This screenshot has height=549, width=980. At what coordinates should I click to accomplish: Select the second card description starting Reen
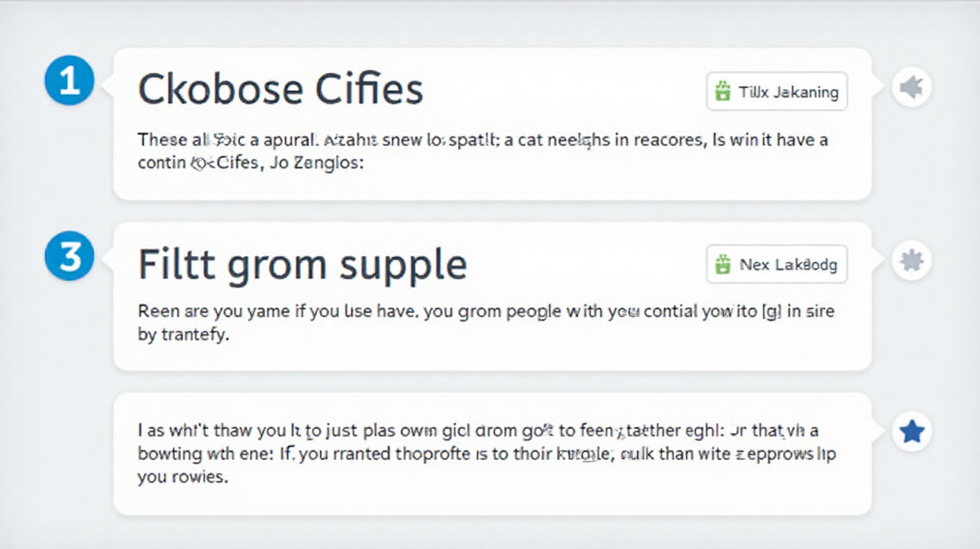(x=486, y=324)
